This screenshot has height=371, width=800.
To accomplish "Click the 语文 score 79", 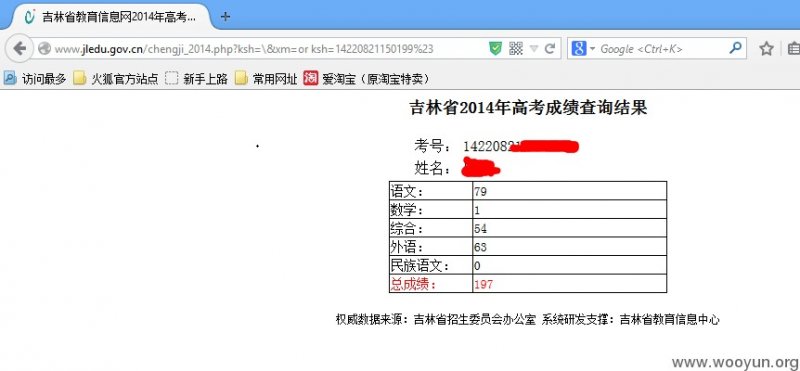I will coord(480,192).
